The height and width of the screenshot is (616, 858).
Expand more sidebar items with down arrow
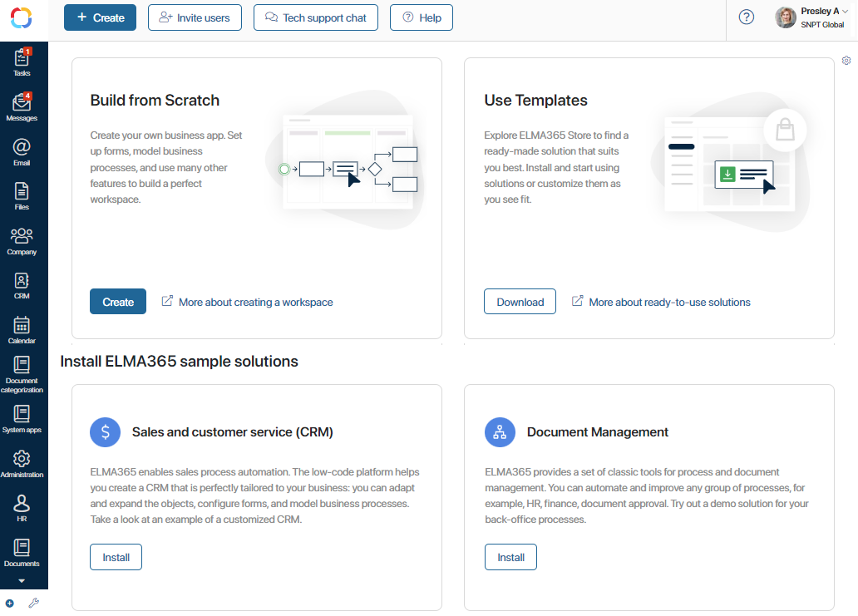22,581
